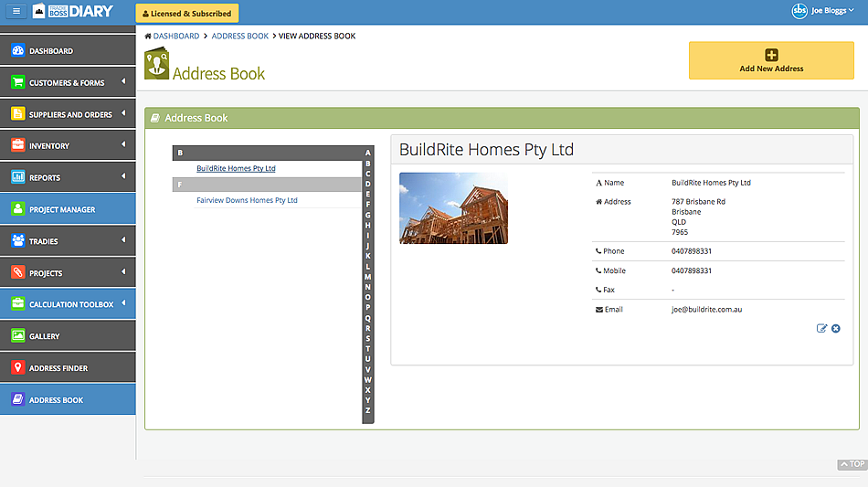Open BuildRite Homes Pty Ltd contact link
The height and width of the screenshot is (487, 868).
click(x=236, y=168)
